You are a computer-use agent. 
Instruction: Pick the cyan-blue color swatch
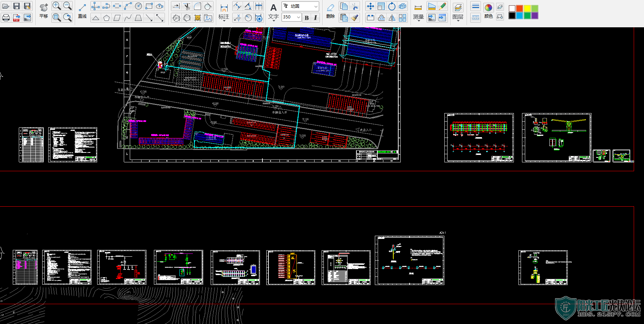point(520,16)
